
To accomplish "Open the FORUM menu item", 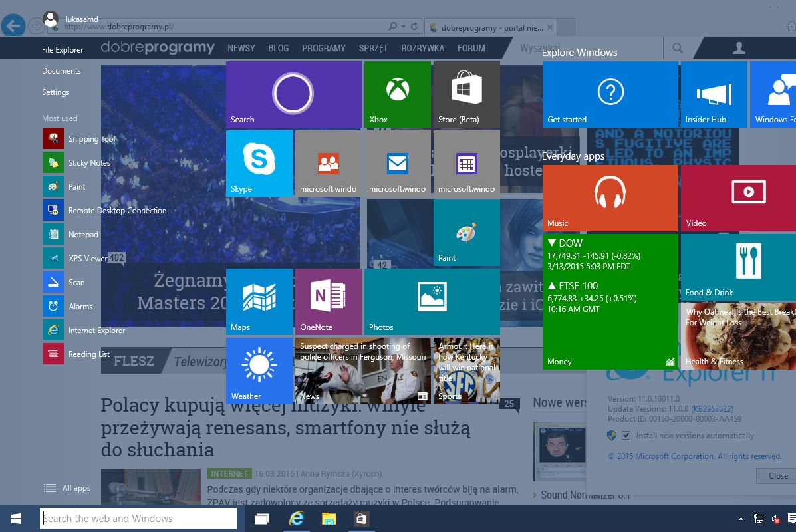I will tap(471, 49).
